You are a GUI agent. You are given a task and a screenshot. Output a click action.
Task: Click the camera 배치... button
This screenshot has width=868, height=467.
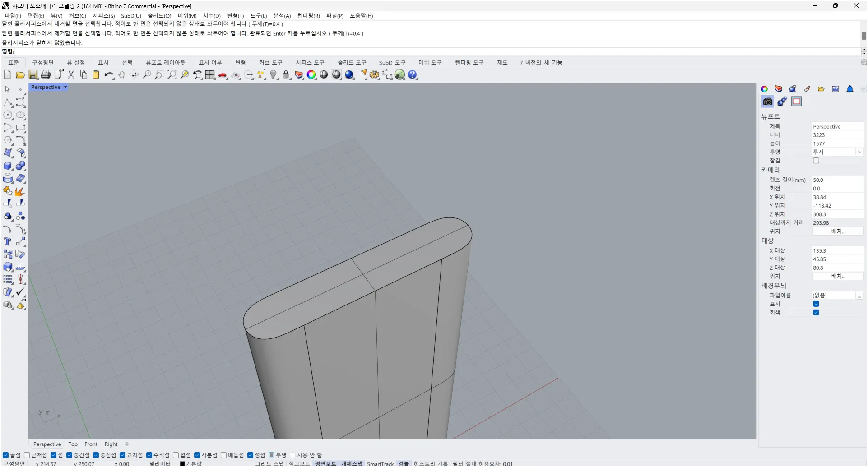(x=838, y=231)
